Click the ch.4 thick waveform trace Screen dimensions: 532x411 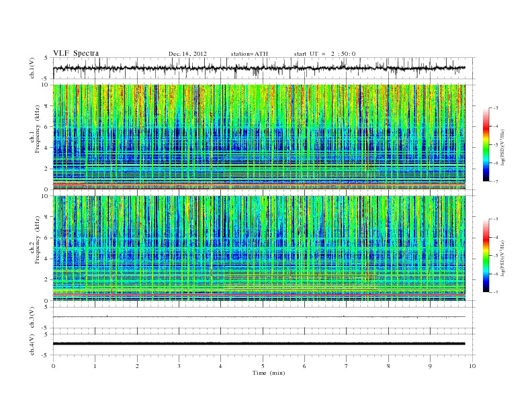tap(259, 344)
